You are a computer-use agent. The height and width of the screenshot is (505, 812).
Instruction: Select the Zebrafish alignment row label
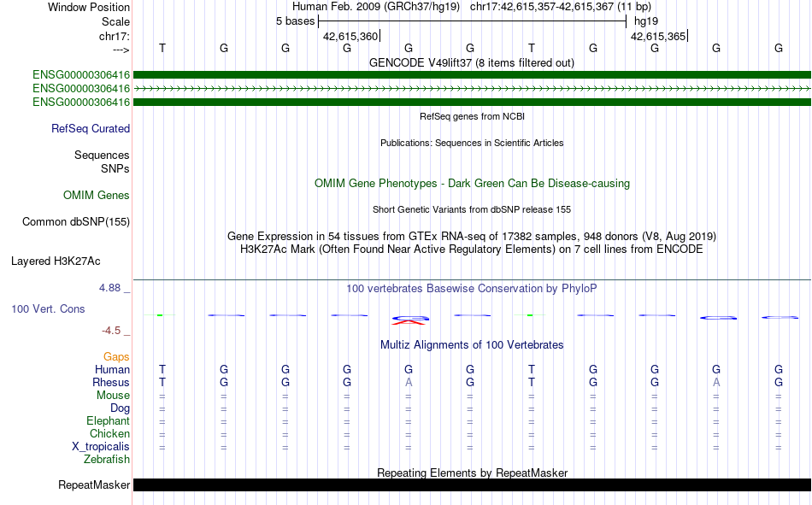107,460
